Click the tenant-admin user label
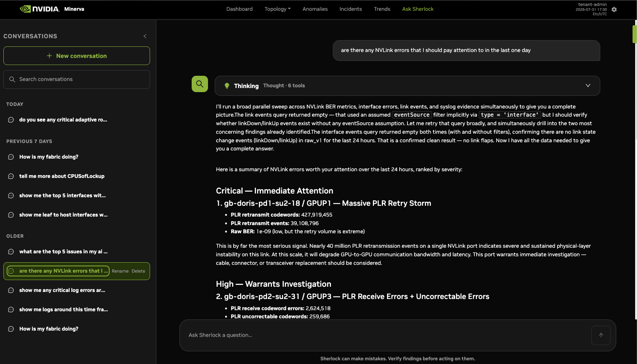 [x=592, y=4]
